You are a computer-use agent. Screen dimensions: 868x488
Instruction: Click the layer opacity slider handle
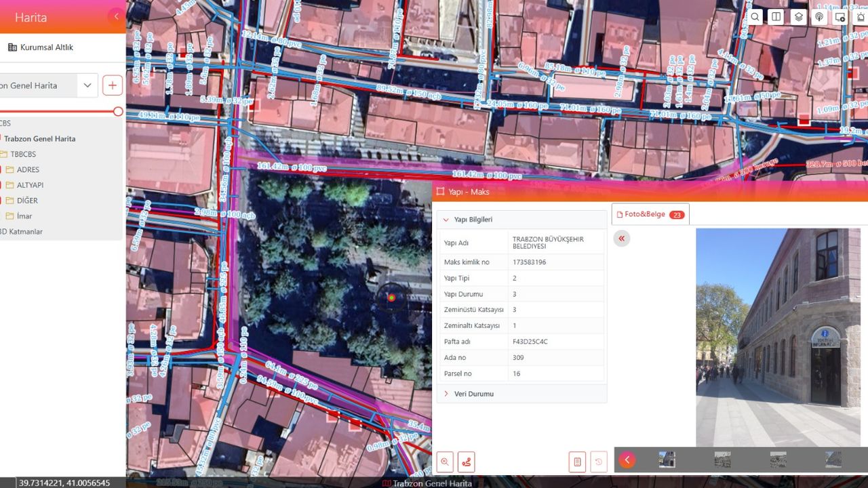tap(118, 111)
